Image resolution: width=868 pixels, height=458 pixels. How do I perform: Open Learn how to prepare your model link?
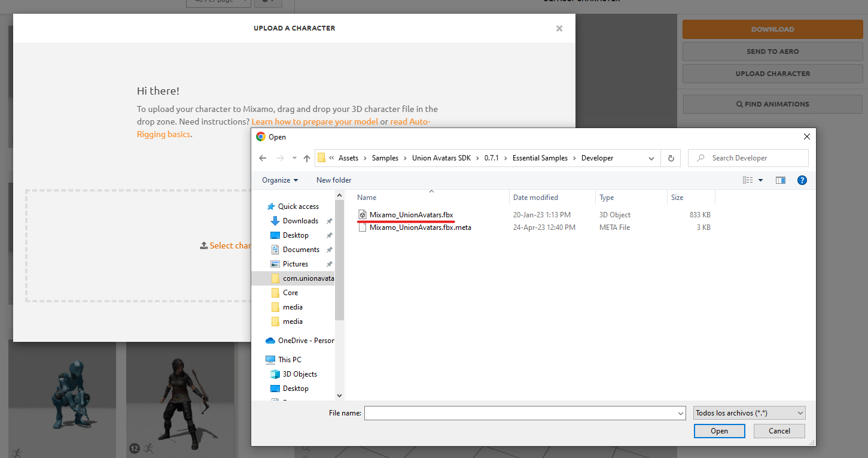[x=315, y=122]
